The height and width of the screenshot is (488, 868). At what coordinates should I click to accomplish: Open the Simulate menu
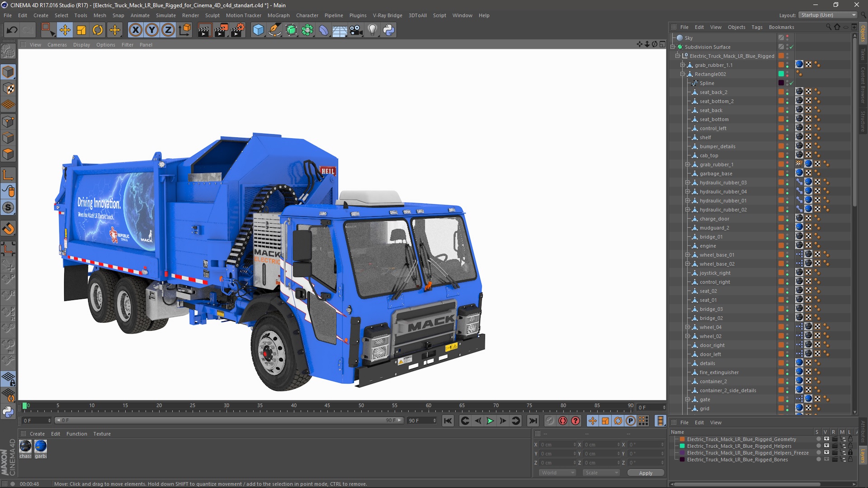[166, 15]
